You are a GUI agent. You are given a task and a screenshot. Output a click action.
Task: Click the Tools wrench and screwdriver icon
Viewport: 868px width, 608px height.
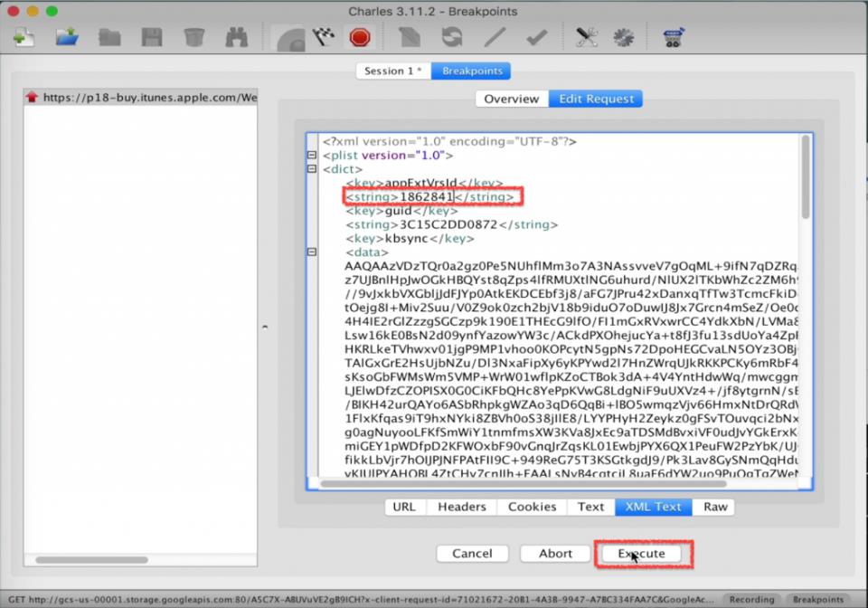(587, 38)
